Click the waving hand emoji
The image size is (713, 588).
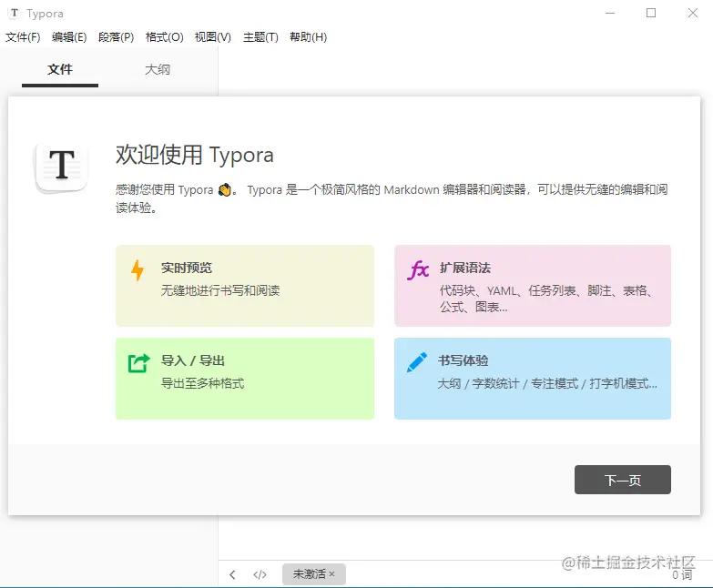coord(224,189)
